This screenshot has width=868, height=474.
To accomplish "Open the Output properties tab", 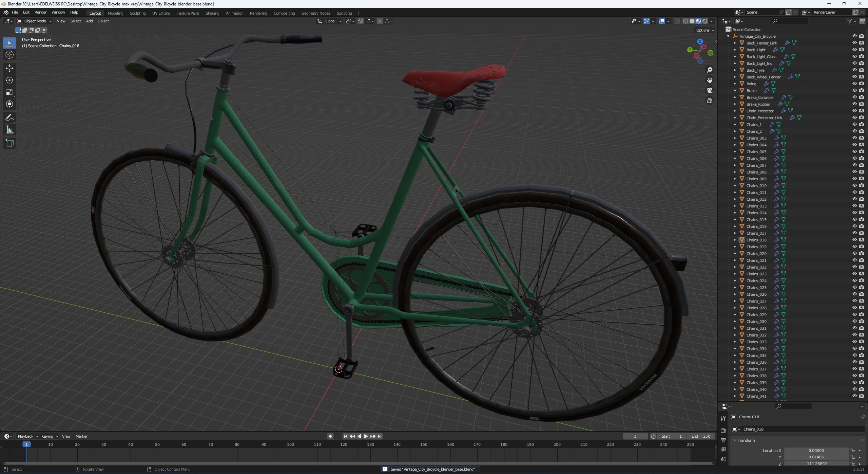I will [723, 440].
